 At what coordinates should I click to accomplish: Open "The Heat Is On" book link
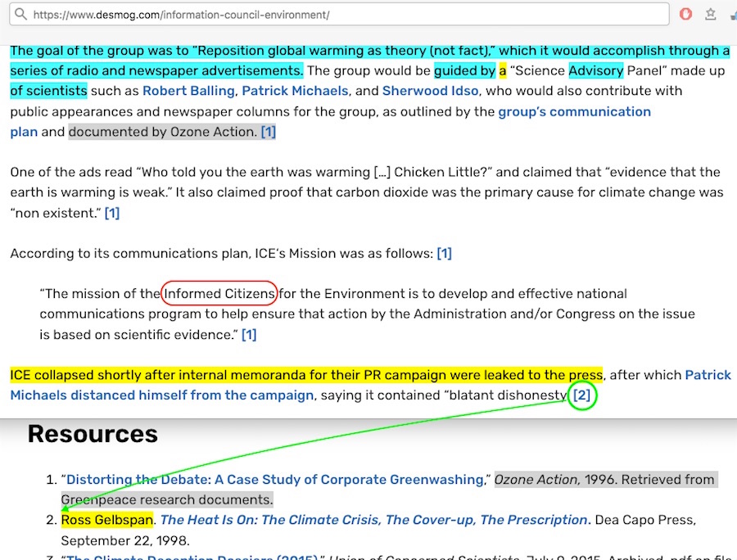(374, 520)
